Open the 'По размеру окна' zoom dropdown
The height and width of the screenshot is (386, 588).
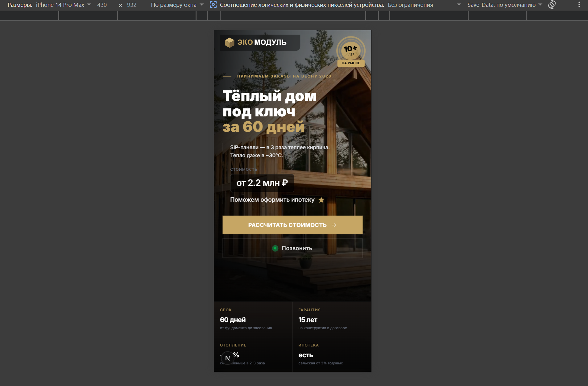177,5
